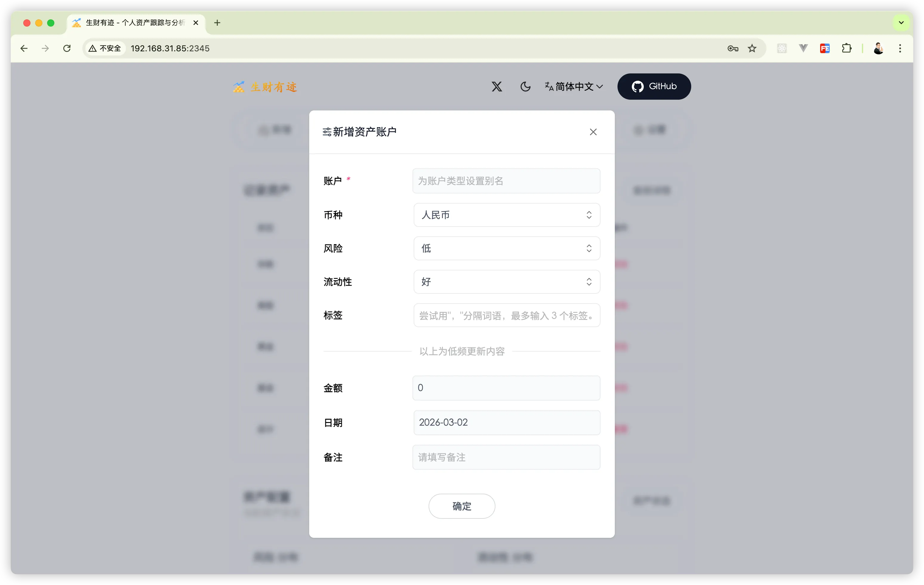Click the 金额 amount input field

click(506, 388)
